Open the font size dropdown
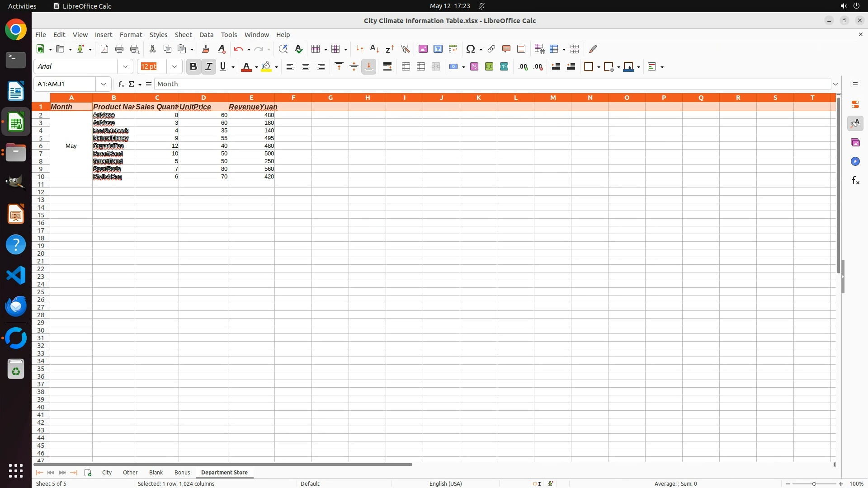This screenshot has height=488, width=868. (x=175, y=67)
